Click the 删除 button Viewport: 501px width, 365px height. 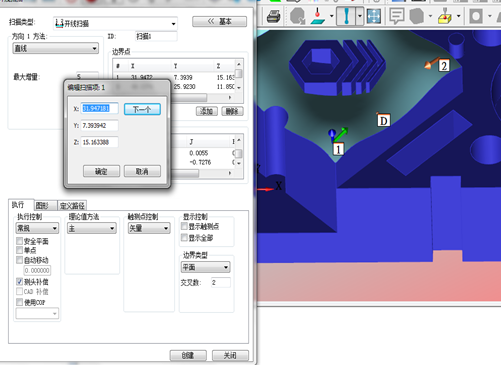point(233,111)
